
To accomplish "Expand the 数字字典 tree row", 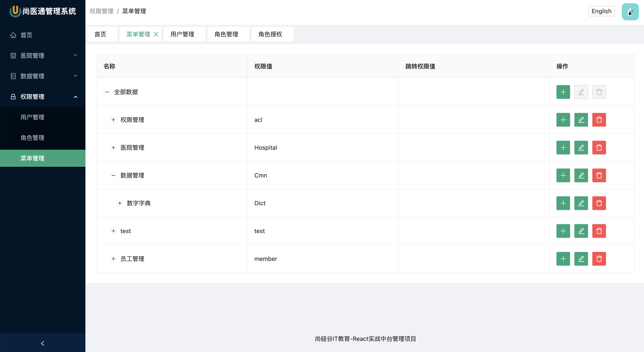I will point(120,203).
